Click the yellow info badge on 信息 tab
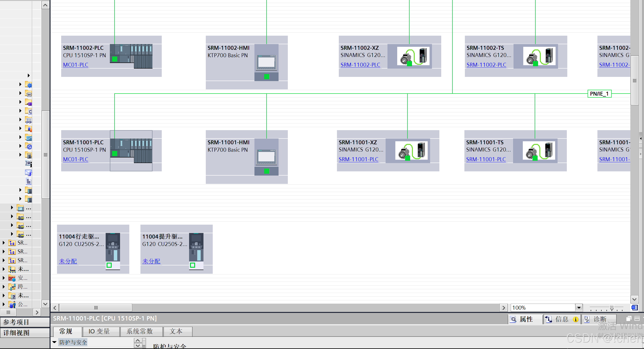The height and width of the screenshot is (349, 644). (x=575, y=319)
